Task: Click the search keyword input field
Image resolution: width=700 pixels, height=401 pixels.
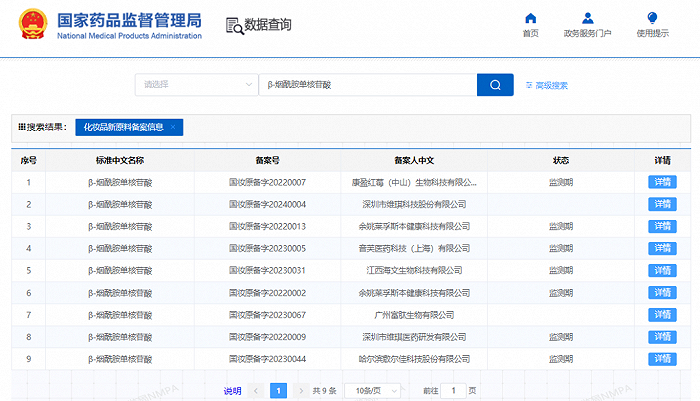Action: 367,85
